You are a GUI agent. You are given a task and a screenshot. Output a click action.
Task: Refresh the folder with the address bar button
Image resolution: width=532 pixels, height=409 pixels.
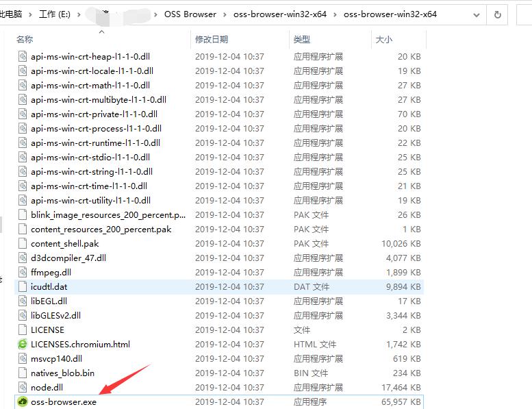click(x=497, y=14)
